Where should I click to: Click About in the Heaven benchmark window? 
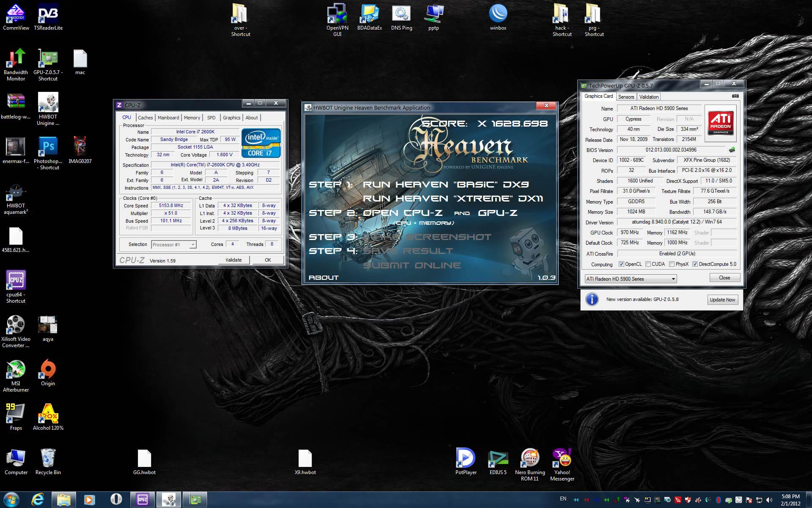pyautogui.click(x=324, y=278)
